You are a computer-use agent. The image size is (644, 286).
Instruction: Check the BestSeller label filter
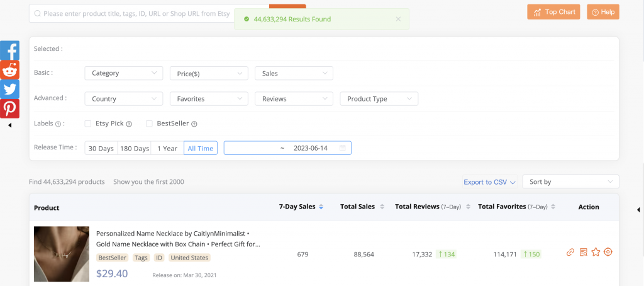click(150, 124)
